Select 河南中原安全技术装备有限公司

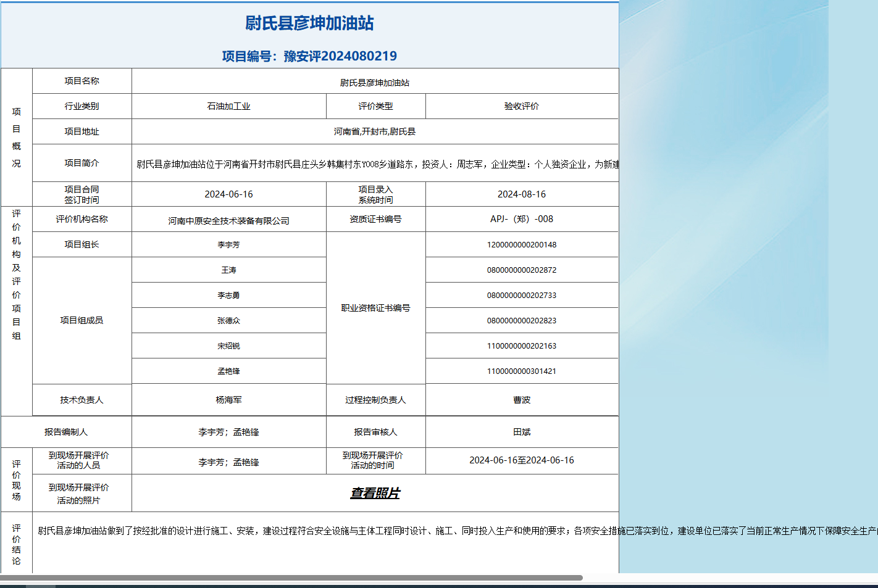[x=229, y=220]
